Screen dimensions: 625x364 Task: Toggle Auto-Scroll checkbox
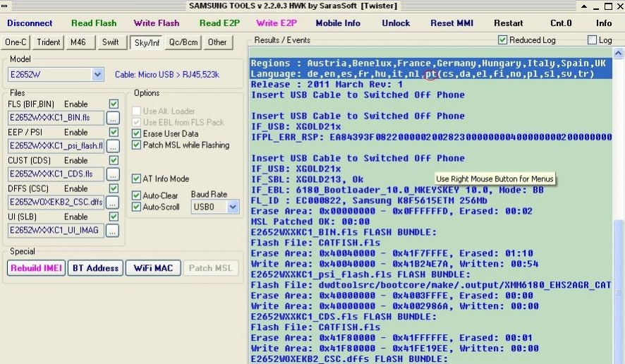pos(136,207)
